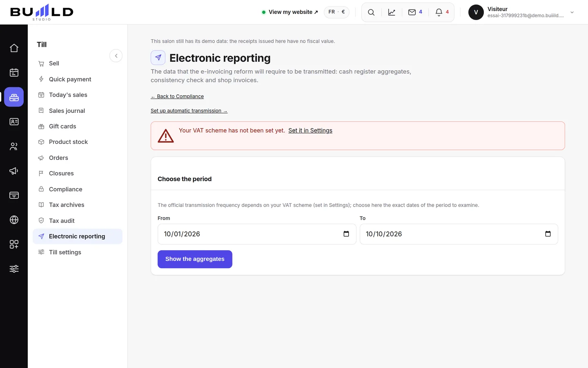Click the Show the aggregates button

[x=195, y=259]
